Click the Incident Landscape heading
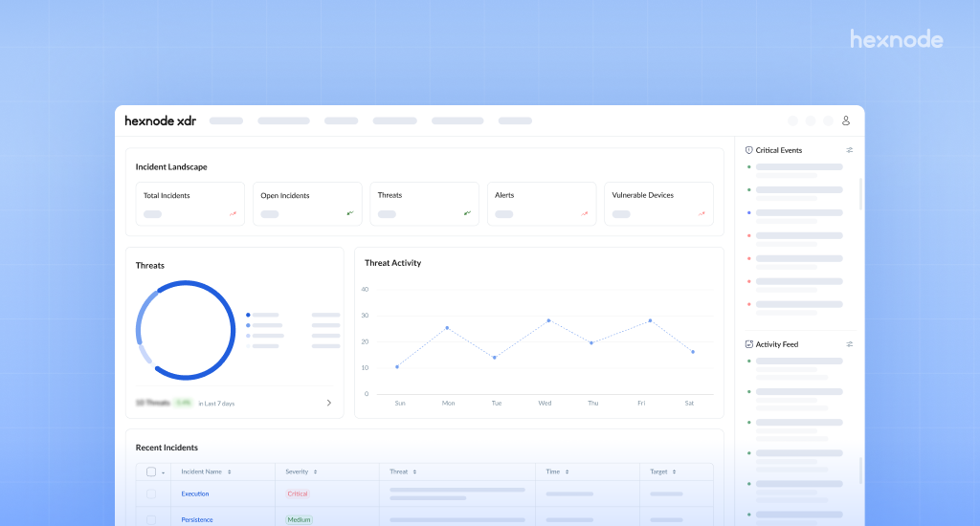This screenshot has height=526, width=980. coord(171,166)
